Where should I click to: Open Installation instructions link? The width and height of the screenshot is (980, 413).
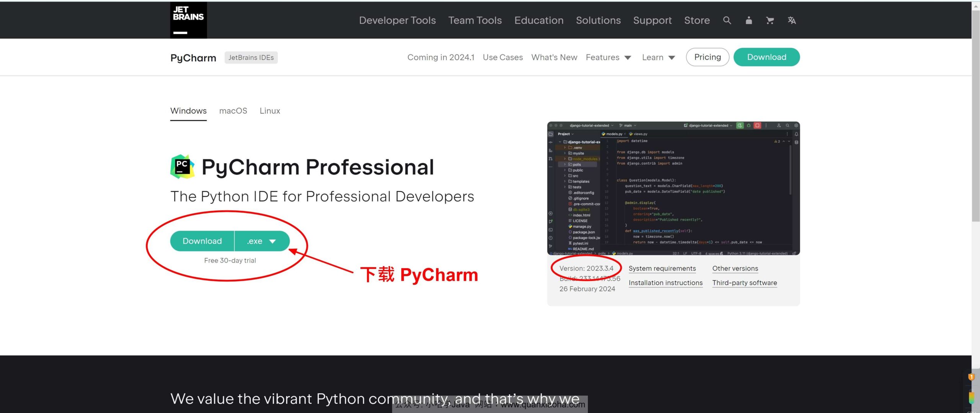(x=666, y=283)
